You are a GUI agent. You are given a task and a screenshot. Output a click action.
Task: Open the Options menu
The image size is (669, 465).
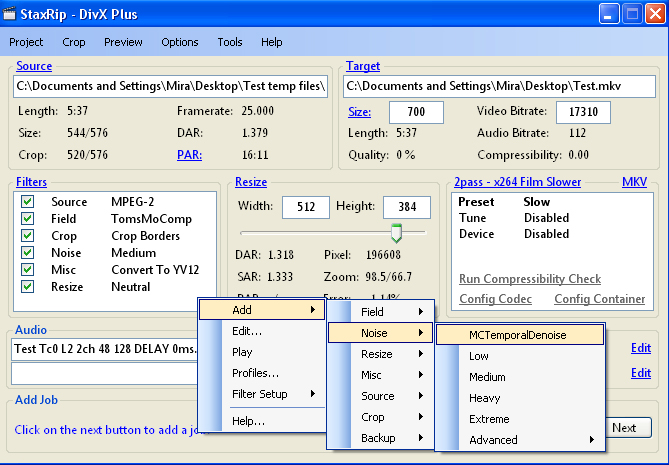[180, 42]
